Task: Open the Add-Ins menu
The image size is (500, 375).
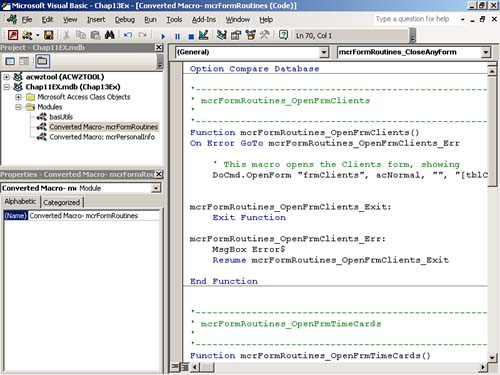Action: click(x=204, y=20)
